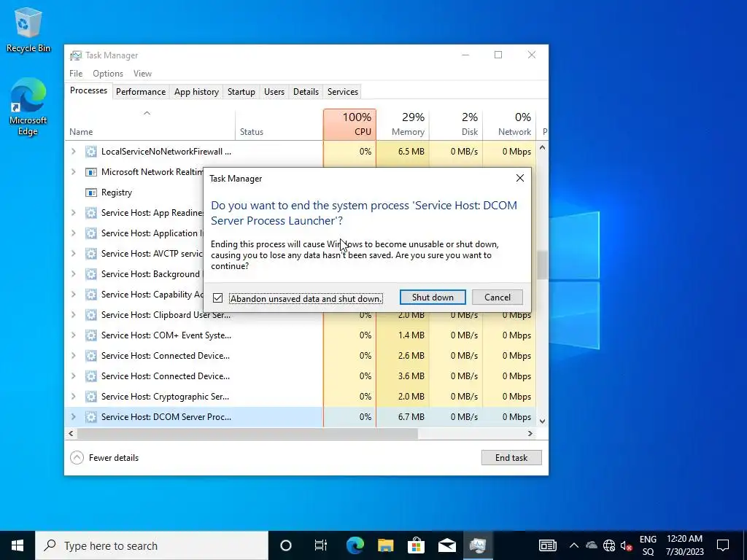Open the File menu
The height and width of the screenshot is (560, 747).
76,74
